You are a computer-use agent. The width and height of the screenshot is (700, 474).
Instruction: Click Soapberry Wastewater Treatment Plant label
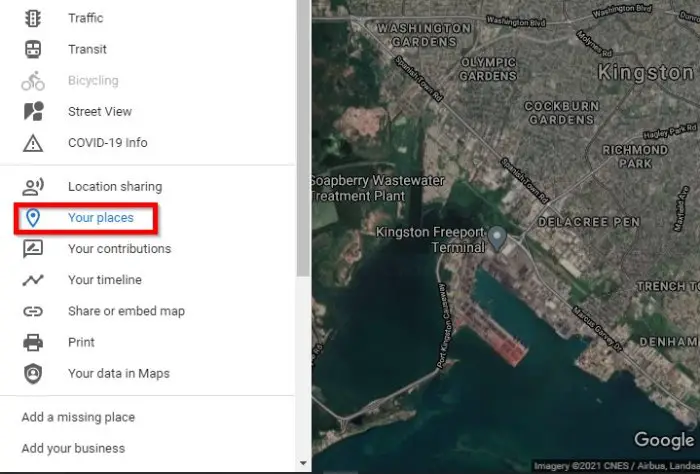(378, 188)
